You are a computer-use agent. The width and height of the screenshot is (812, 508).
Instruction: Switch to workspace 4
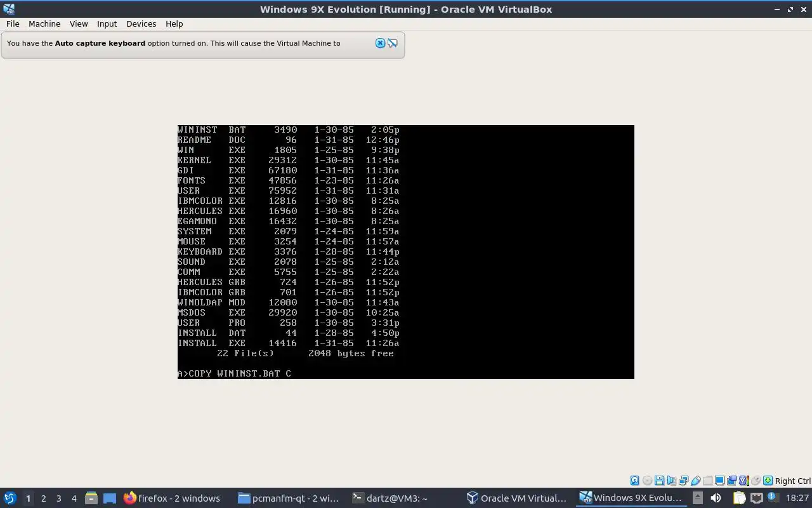(74, 498)
